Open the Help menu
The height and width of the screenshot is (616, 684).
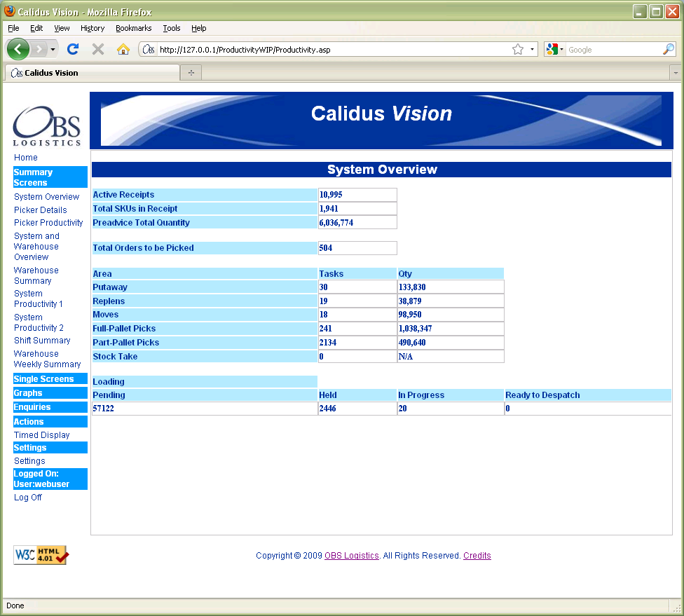click(198, 28)
